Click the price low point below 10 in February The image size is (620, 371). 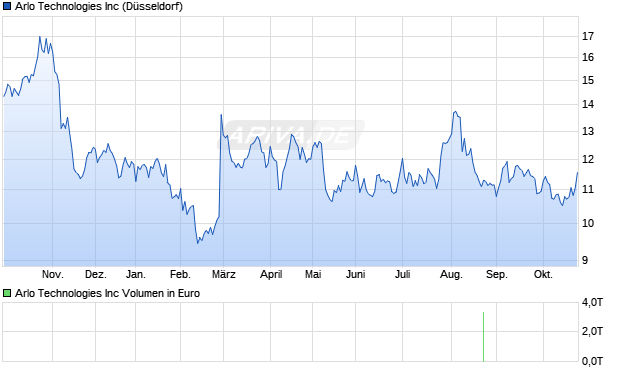pos(198,242)
